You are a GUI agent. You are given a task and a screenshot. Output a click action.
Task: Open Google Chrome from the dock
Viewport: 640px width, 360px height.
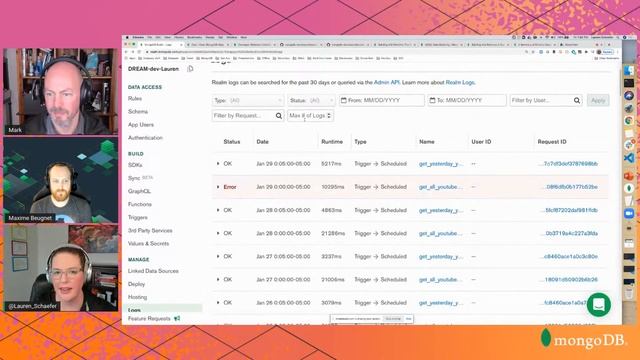(x=629, y=121)
